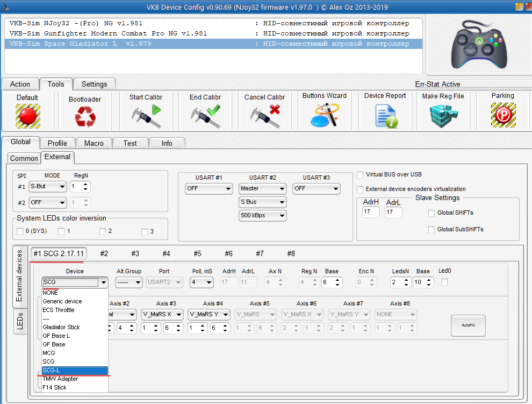Open the Poll, mS dropdown

[202, 282]
